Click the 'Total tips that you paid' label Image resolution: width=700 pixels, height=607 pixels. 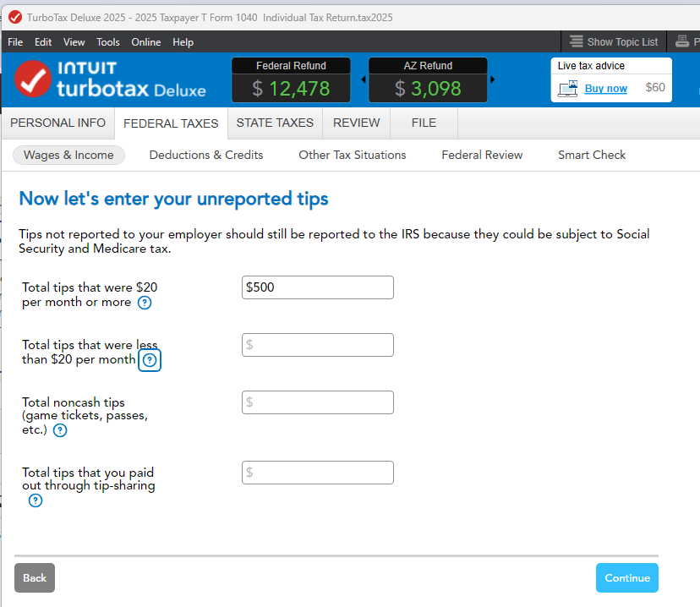pos(88,473)
